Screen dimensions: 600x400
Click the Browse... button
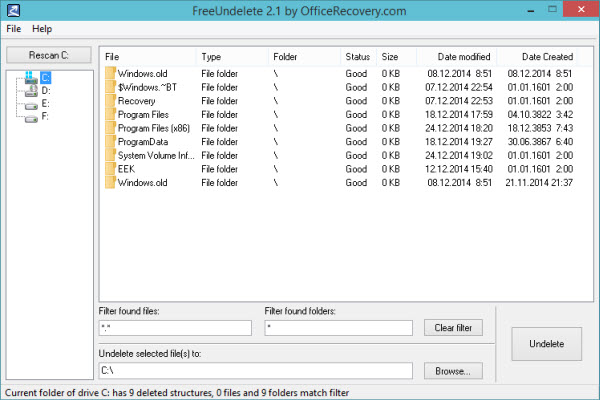pyautogui.click(x=453, y=371)
